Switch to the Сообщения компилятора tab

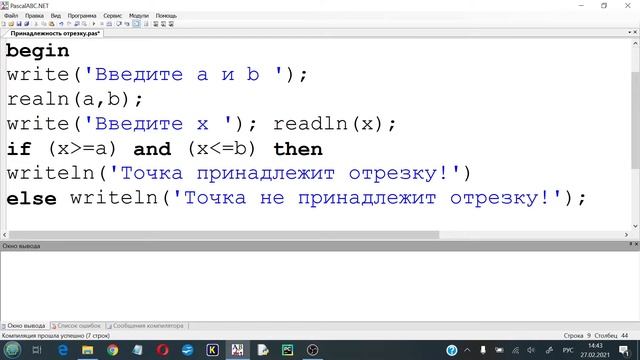[x=145, y=326]
